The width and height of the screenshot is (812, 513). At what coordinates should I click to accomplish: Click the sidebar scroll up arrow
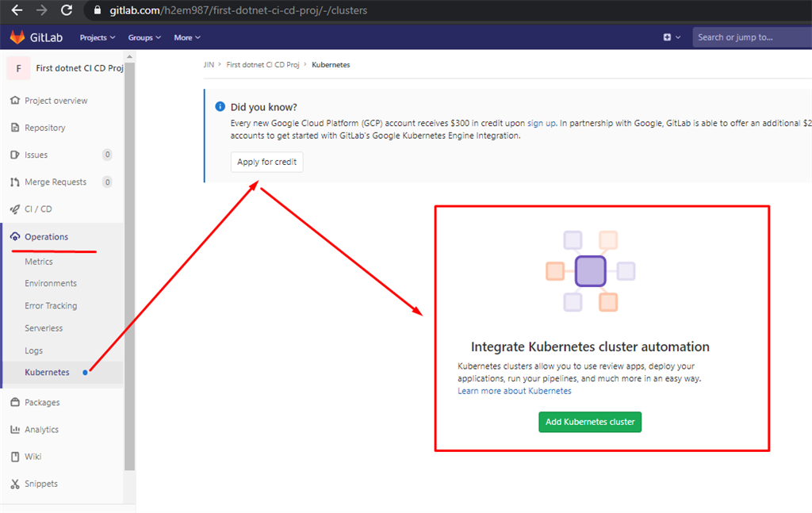coord(129,56)
